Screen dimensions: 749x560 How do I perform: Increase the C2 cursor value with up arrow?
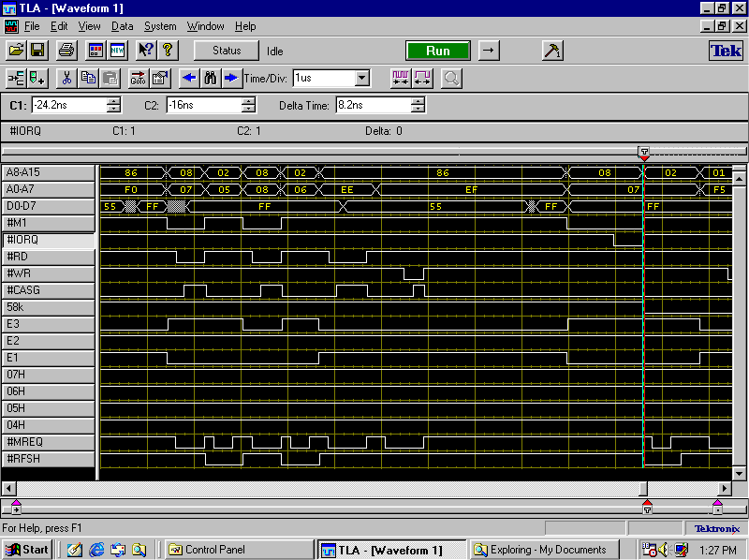click(x=248, y=101)
